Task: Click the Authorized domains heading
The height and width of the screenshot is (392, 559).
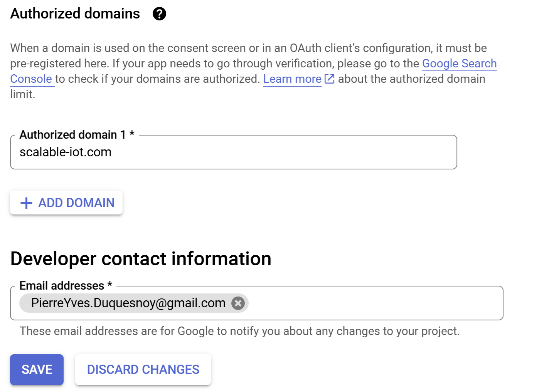Action: [75, 14]
